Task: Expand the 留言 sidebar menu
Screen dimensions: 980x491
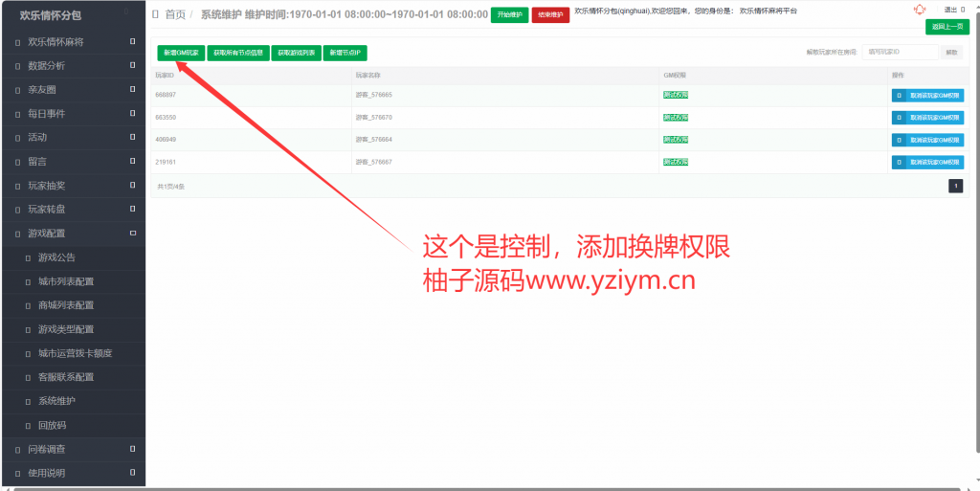Action: [73, 161]
